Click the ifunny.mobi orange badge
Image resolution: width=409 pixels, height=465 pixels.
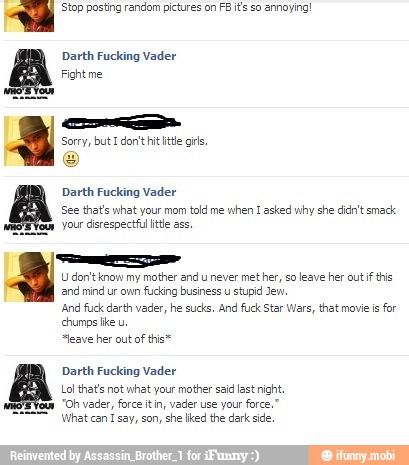click(x=359, y=455)
